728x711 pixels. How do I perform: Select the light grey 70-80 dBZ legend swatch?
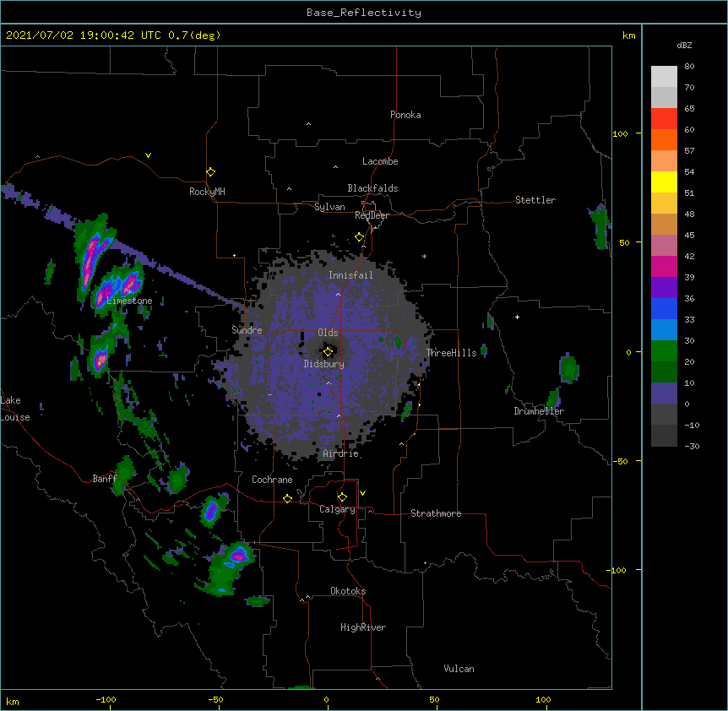(x=664, y=77)
